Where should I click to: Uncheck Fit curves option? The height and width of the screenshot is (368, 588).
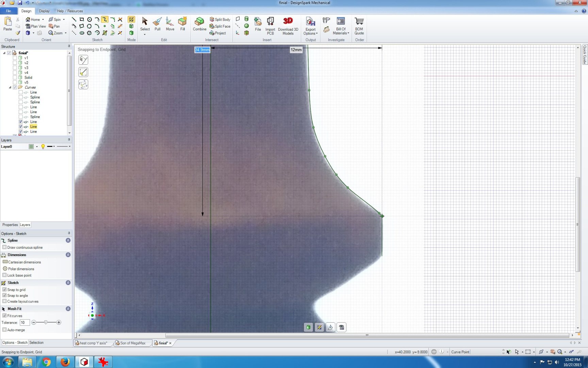4,316
